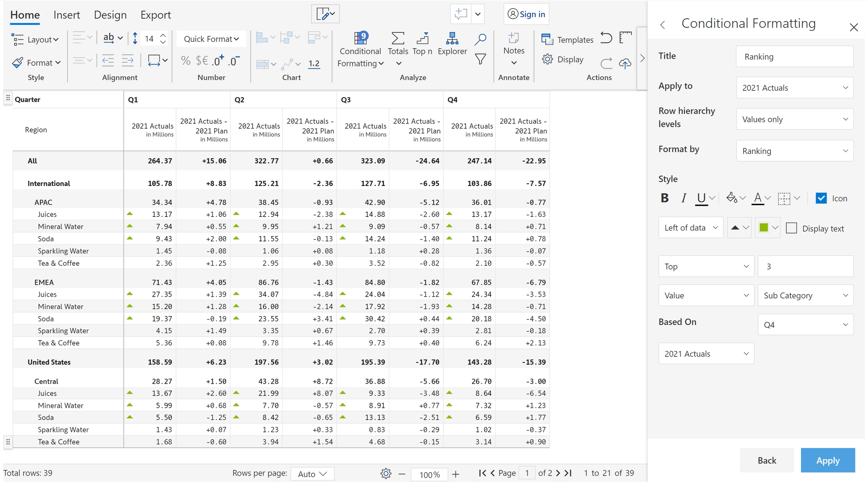Open the Display settings gear
The image size is (868, 485).
[548, 59]
